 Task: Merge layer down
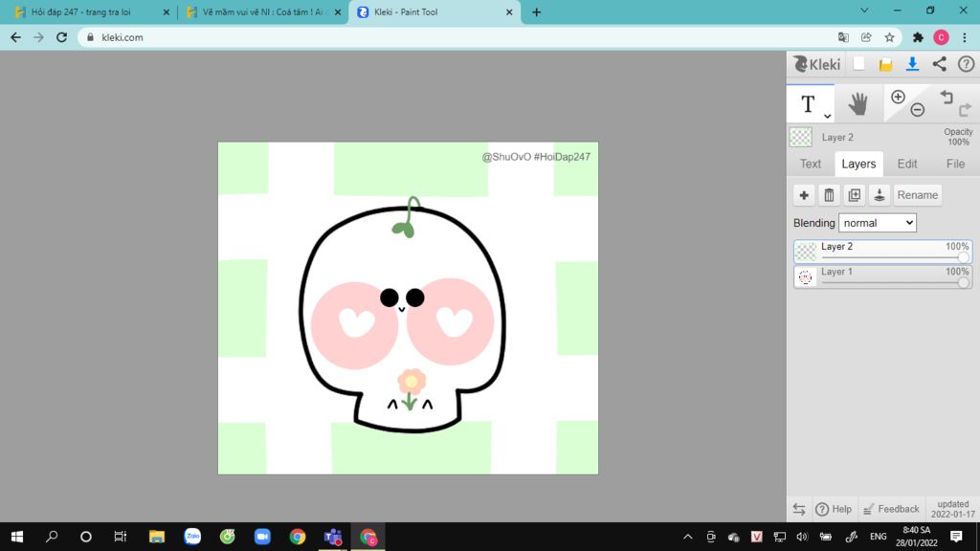tap(879, 195)
